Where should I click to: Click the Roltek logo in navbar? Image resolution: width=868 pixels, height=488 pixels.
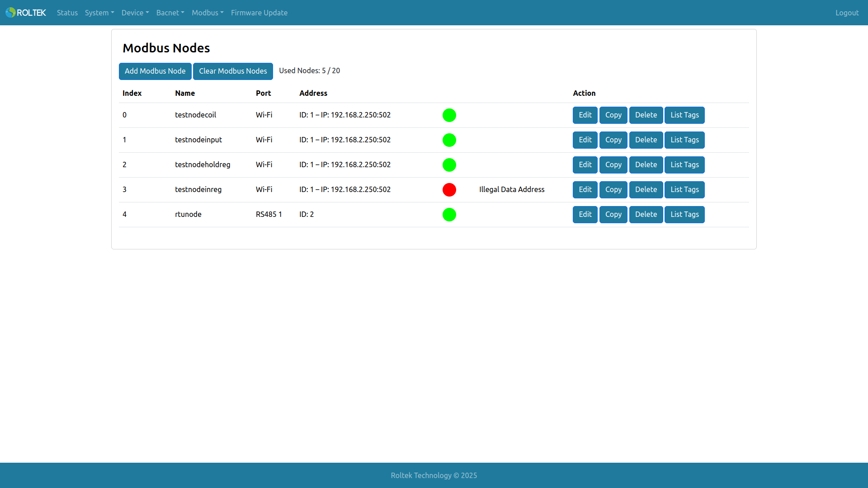pos(26,13)
